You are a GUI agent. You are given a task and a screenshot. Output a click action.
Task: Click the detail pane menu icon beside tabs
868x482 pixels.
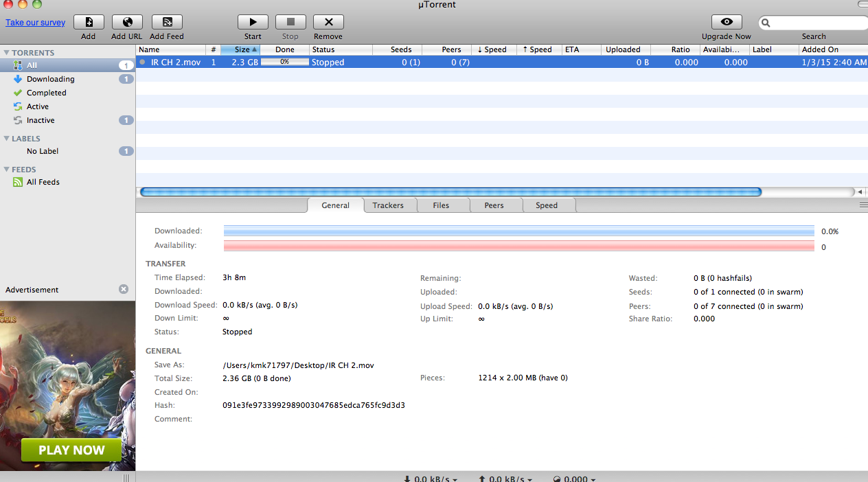pos(863,205)
